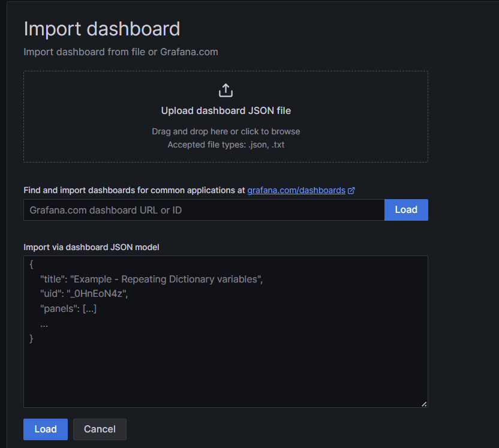499x448 pixels.
Task: Click the external link icon beside grafana.com/dashboards
Action: [x=351, y=190]
